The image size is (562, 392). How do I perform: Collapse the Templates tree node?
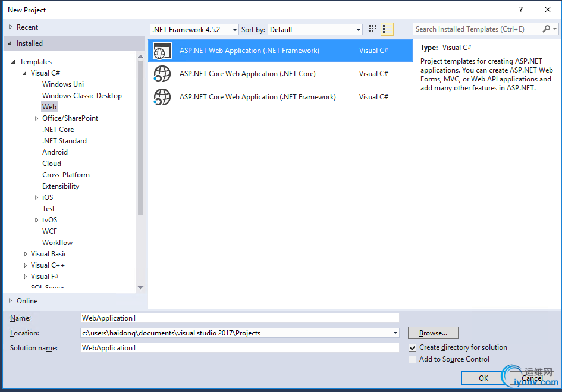click(13, 62)
